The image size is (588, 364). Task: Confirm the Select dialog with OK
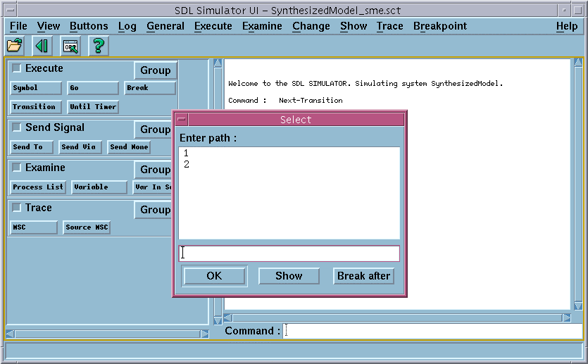click(214, 276)
